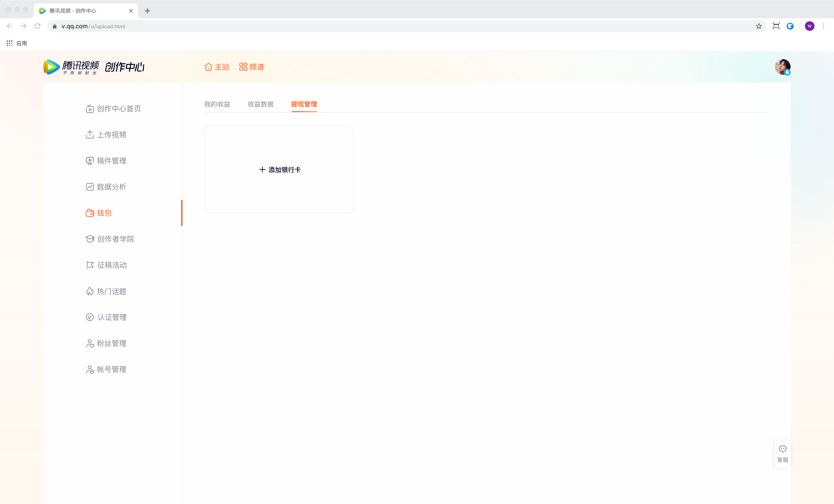
Task: Go to 主站 main site link
Action: tap(217, 67)
